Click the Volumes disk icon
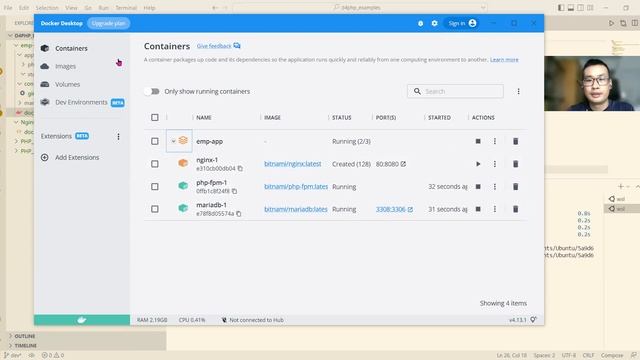The height and width of the screenshot is (360, 640). click(x=45, y=84)
